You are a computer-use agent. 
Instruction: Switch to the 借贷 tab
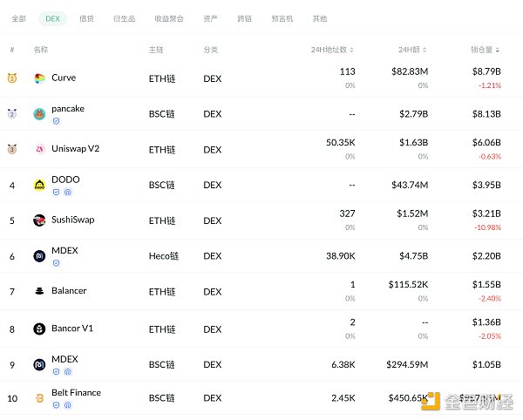pyautogui.click(x=86, y=18)
